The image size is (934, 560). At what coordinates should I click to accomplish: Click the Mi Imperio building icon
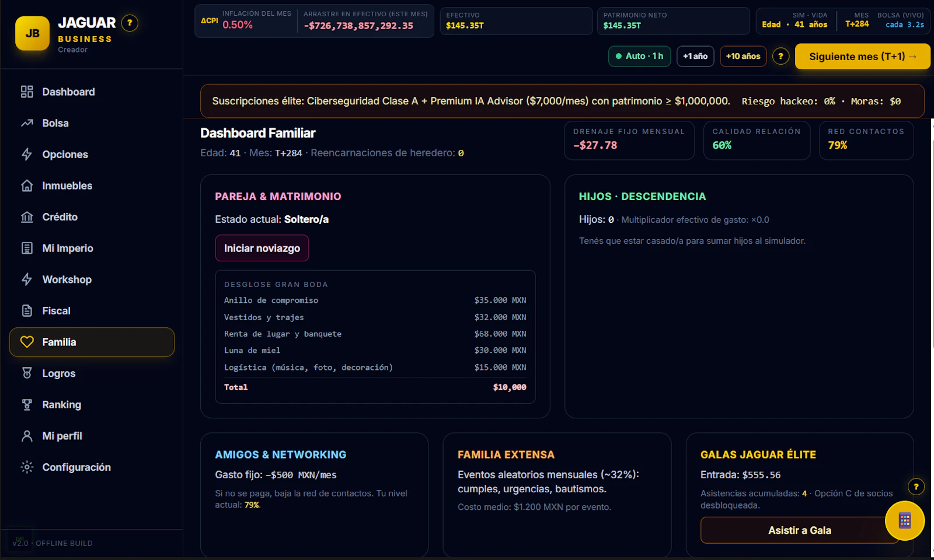coord(27,248)
